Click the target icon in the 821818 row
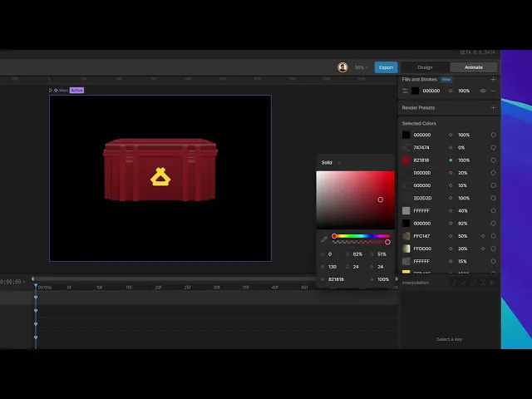This screenshot has width=532, height=399. [x=493, y=160]
